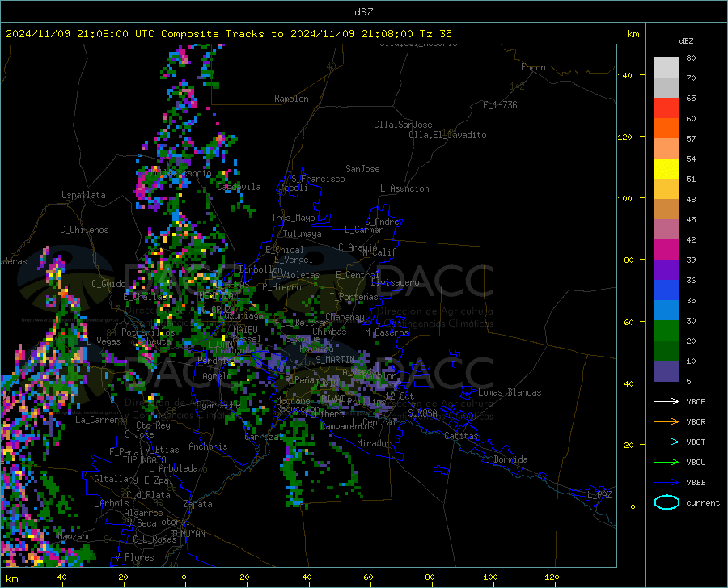Click the Manzano map label
Image resolution: width=728 pixels, height=588 pixels.
click(x=74, y=536)
